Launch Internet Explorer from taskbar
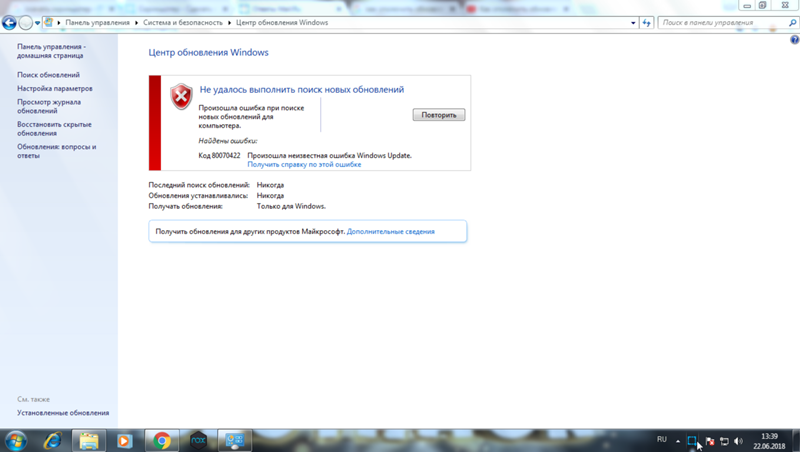This screenshot has height=452, width=800. (52, 440)
